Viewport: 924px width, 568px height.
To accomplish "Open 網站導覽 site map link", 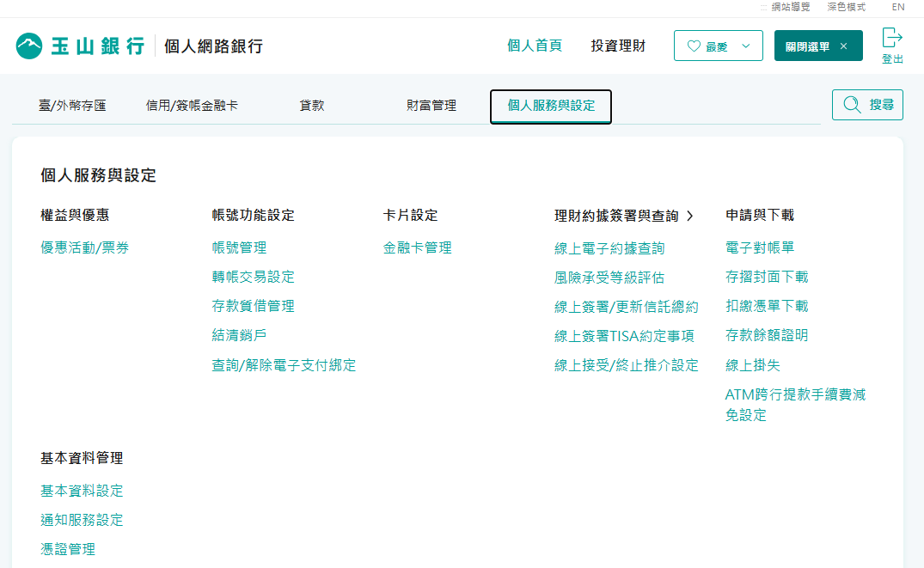I will 790,7.
